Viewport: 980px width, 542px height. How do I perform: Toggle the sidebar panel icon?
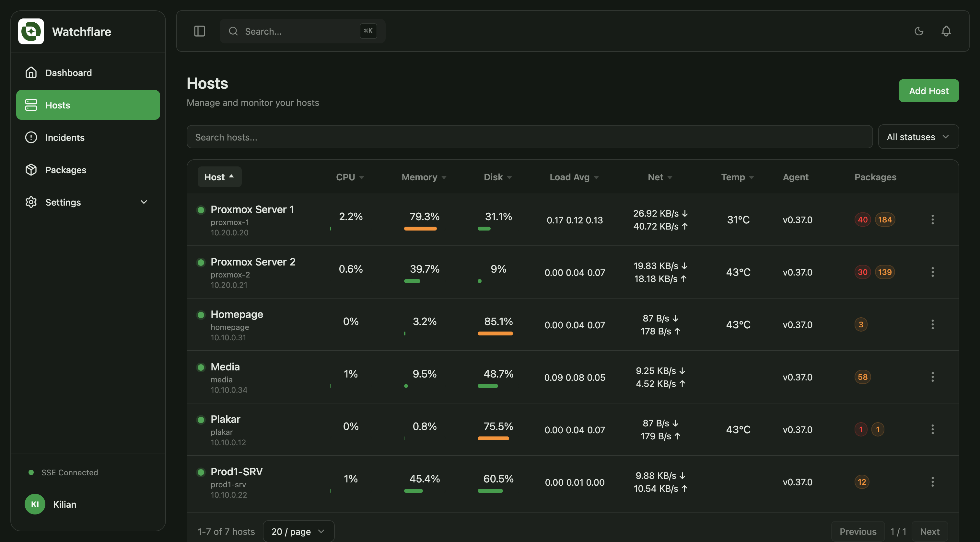[199, 31]
